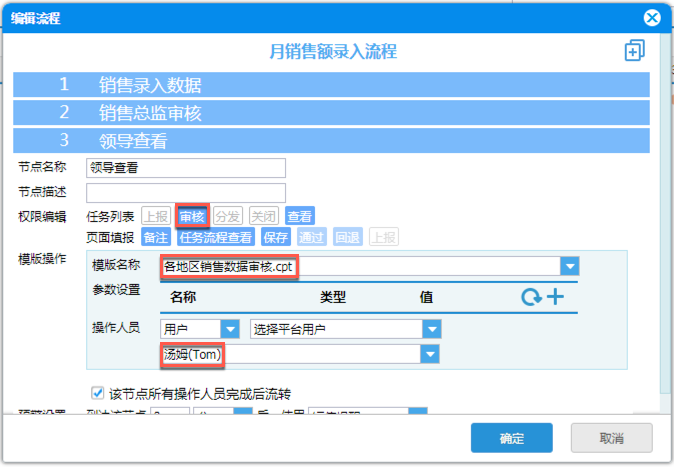Click the 节点名称 input field
The width and height of the screenshot is (674, 467).
point(186,168)
